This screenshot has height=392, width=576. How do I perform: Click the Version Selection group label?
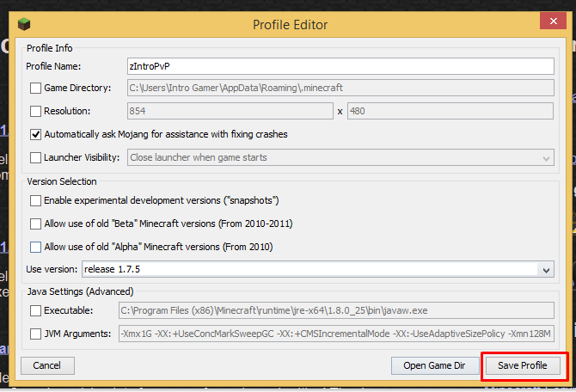[x=62, y=181]
